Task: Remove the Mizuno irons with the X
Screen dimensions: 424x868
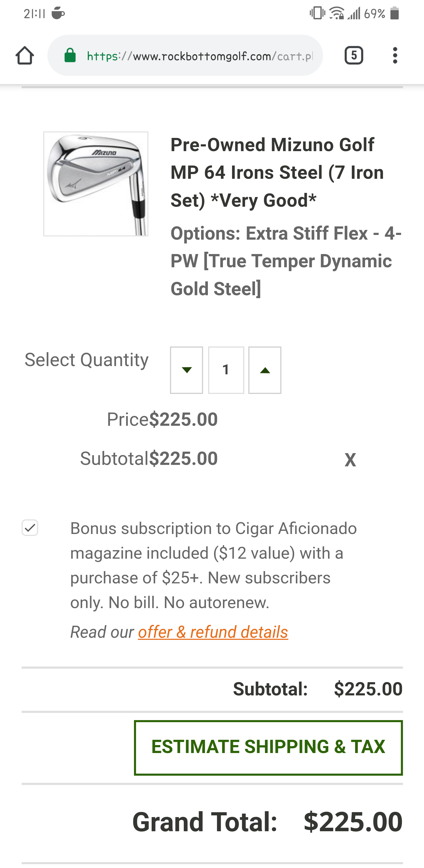Action: pos(350,460)
